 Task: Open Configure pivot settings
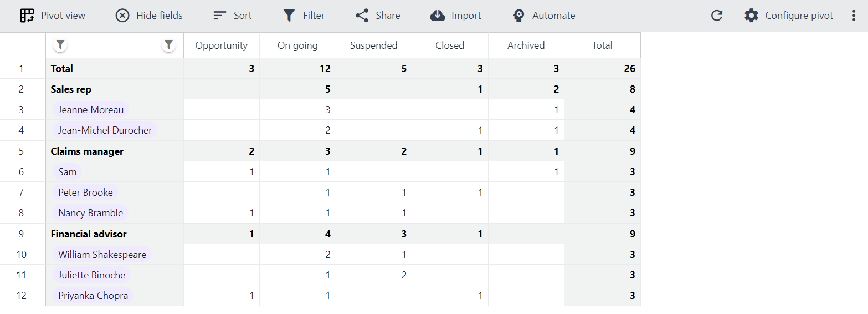(x=789, y=16)
